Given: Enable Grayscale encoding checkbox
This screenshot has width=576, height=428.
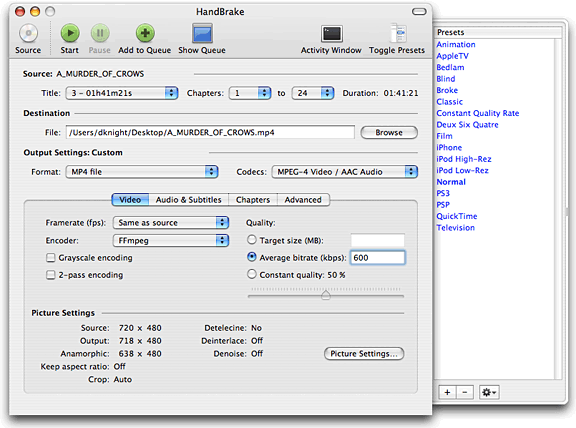Looking at the screenshot, I should [x=50, y=258].
